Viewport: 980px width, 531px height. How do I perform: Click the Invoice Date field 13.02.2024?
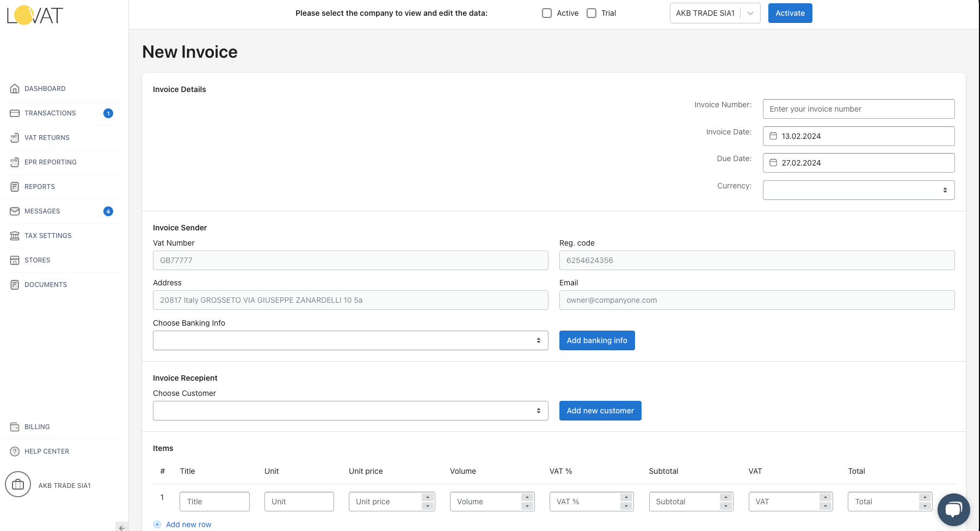coord(859,136)
